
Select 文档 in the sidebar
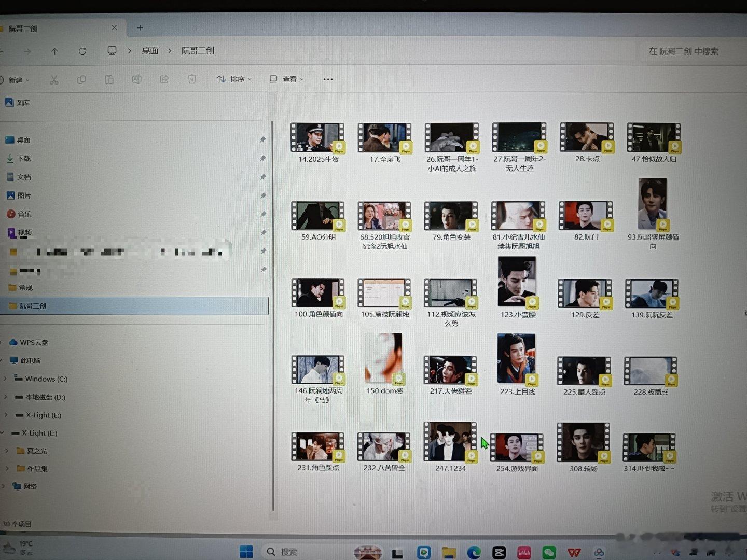pyautogui.click(x=19, y=177)
